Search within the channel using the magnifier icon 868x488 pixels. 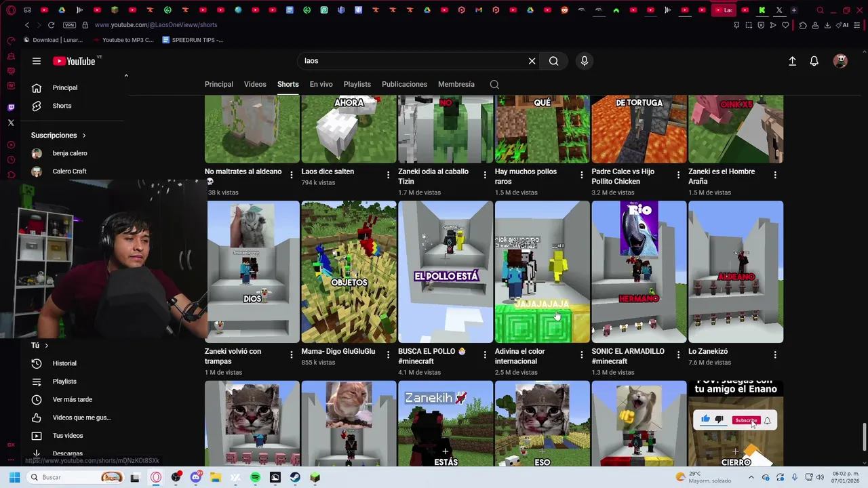[494, 85]
